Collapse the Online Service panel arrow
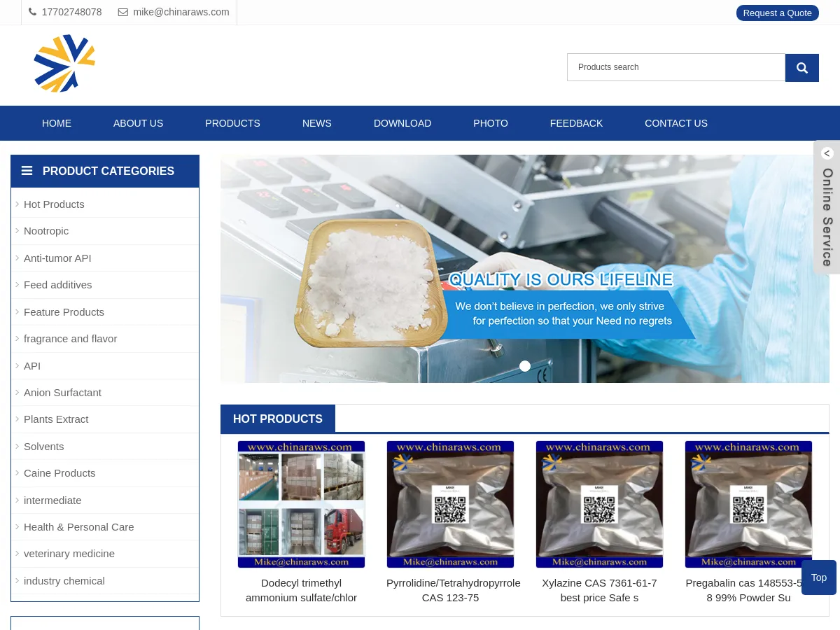Viewport: 840px width, 630px height. (827, 153)
